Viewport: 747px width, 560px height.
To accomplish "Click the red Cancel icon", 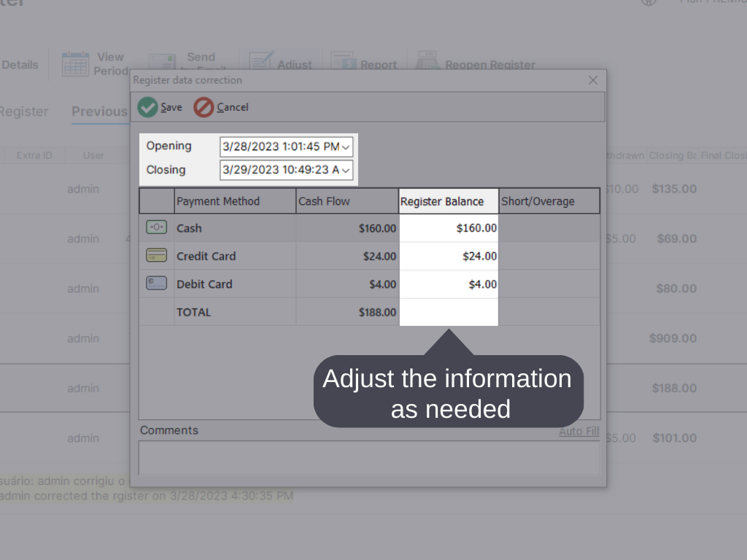I will coord(204,107).
